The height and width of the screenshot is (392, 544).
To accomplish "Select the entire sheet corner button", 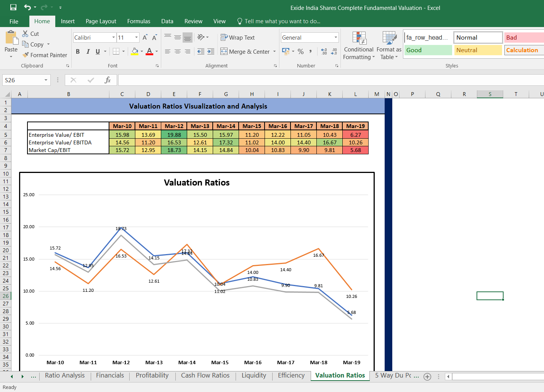I will (6, 94).
